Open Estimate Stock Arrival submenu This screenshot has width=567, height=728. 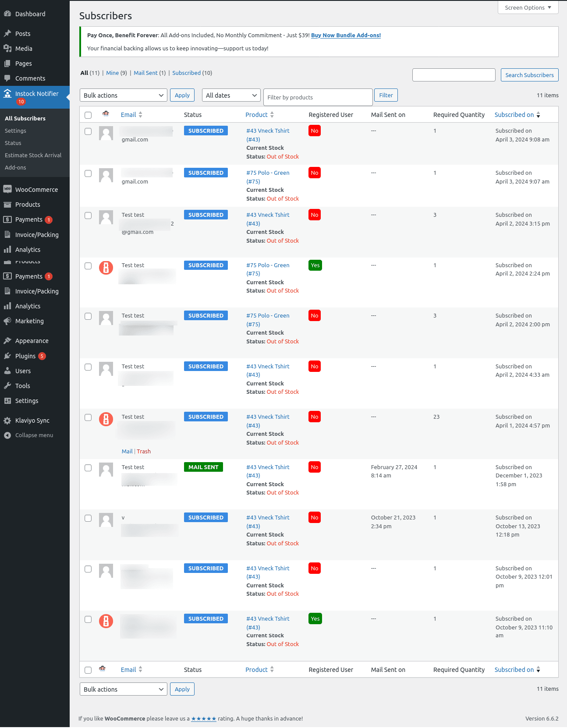[33, 155]
